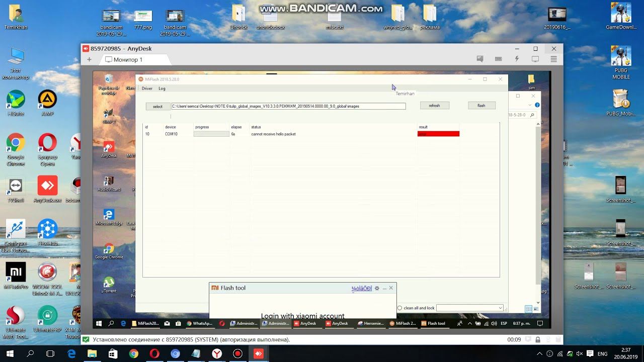The image size is (644, 362).
Task: Open remote GIMP 2 desktop shortcut
Action: pyautogui.click(x=109, y=116)
